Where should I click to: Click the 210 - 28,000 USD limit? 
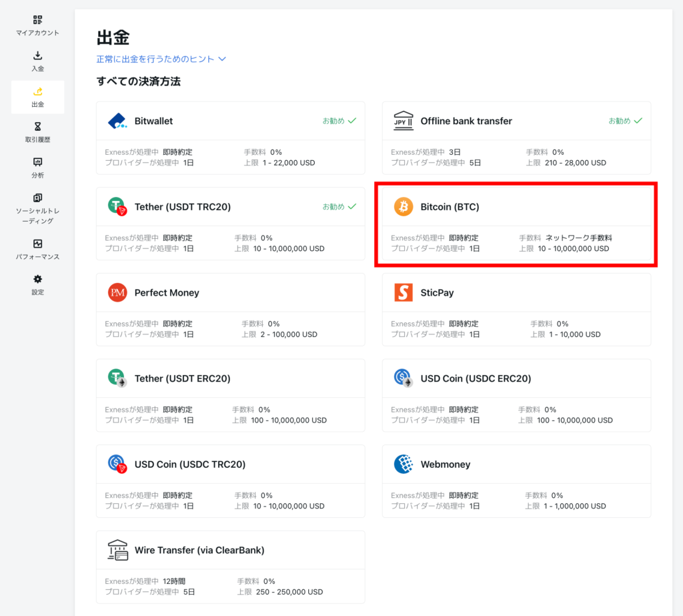pos(576,163)
